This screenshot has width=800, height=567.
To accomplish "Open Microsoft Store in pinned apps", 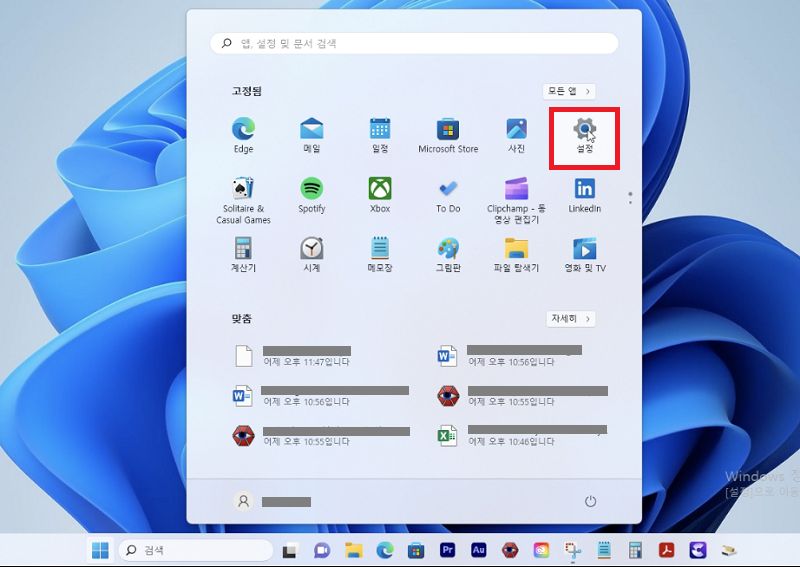I will pyautogui.click(x=448, y=136).
